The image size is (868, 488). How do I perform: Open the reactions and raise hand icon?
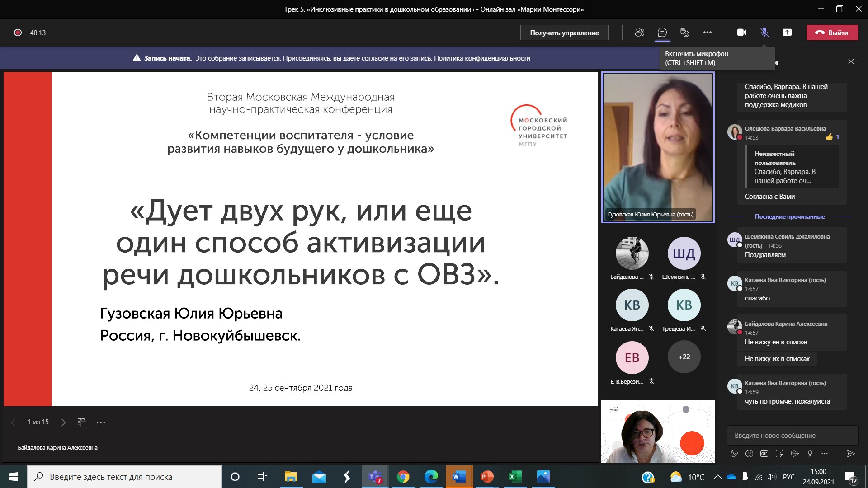click(x=685, y=33)
